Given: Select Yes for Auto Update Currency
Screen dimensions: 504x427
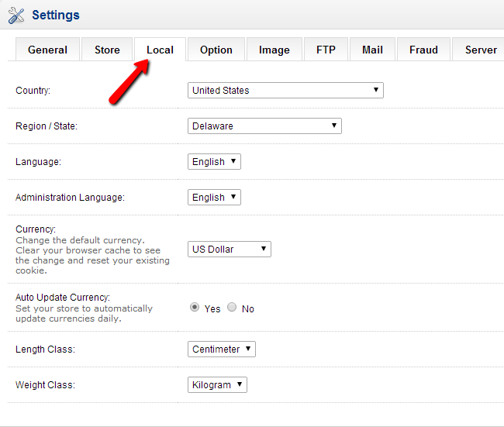Looking at the screenshot, I should [195, 308].
